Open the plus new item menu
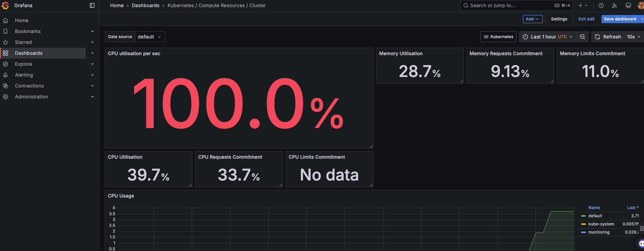644x251 pixels. (x=583, y=5)
